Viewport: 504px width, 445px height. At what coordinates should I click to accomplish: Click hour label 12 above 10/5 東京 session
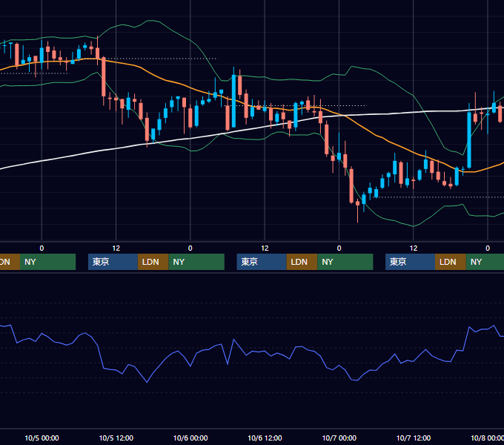(x=116, y=248)
